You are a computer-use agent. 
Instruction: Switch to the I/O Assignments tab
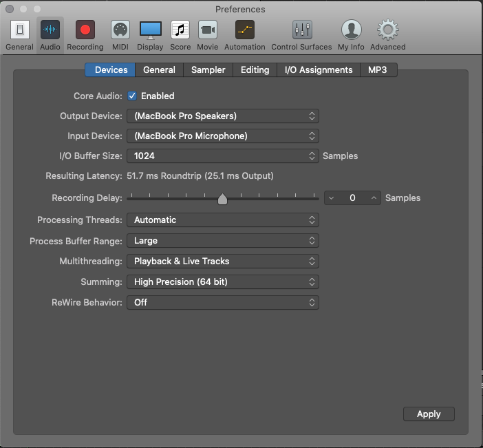[319, 70]
